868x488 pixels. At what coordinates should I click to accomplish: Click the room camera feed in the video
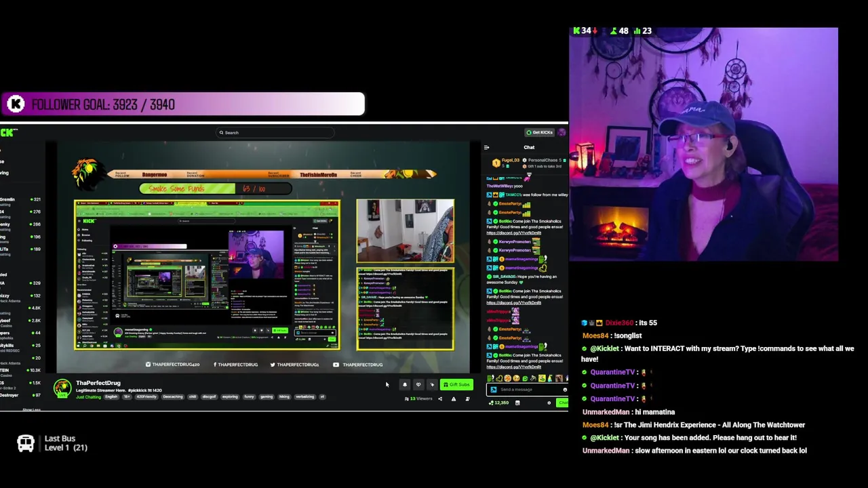tap(406, 230)
